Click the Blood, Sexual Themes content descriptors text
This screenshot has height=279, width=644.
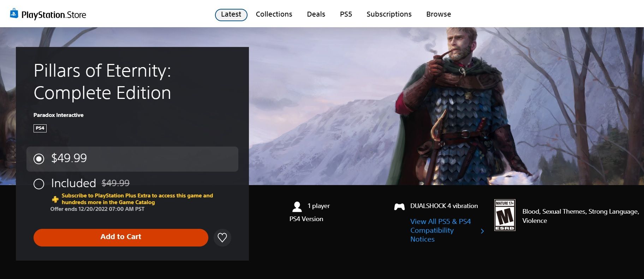click(x=581, y=216)
